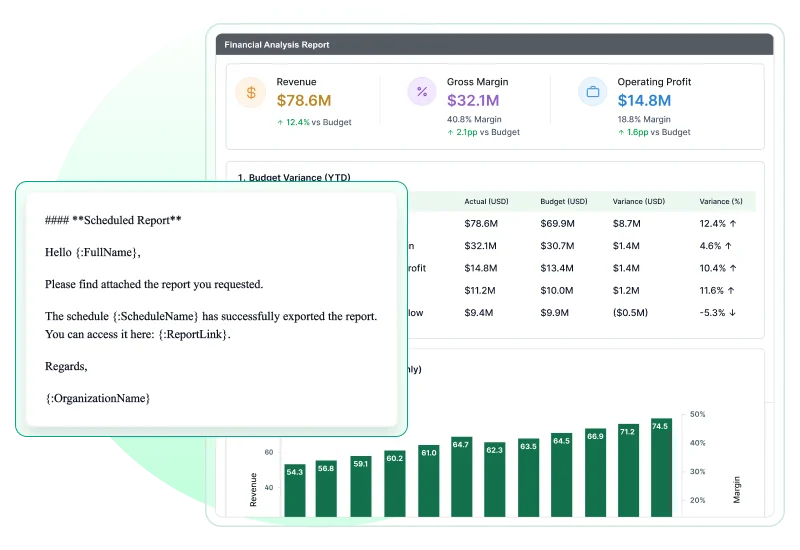Screen dimensions: 800x550
Task: Click the Variance (%) column header
Action: click(721, 202)
